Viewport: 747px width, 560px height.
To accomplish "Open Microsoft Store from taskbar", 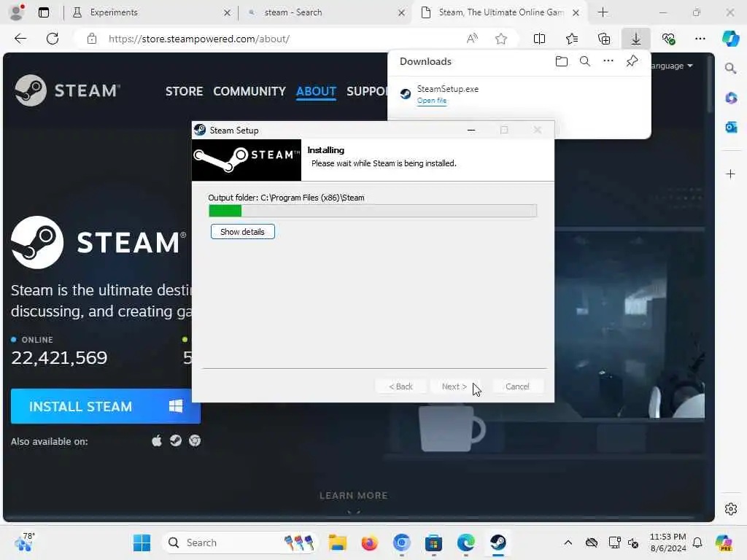I will click(433, 542).
